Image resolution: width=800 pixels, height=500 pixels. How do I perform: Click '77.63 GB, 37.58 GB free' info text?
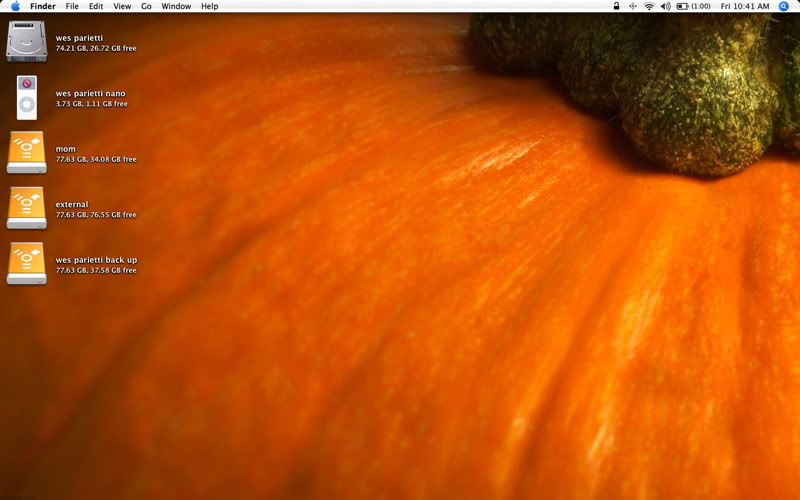(x=96, y=270)
